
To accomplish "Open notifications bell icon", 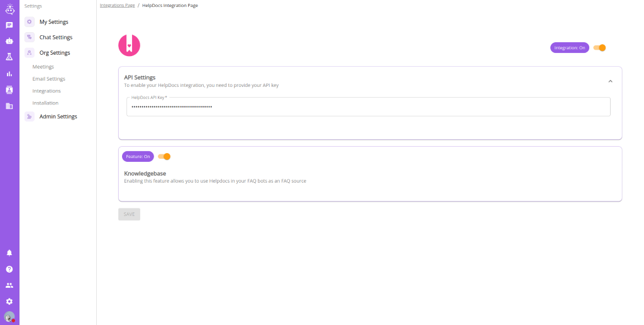I will point(9,253).
